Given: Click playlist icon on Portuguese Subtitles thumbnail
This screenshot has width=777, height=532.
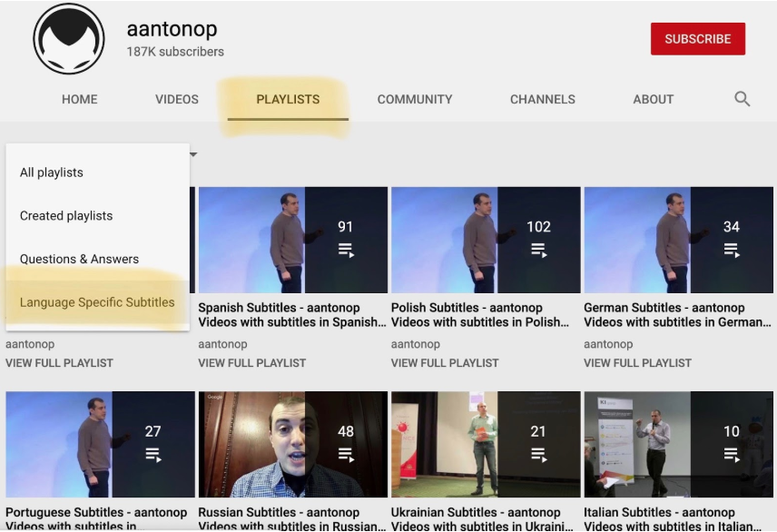Looking at the screenshot, I should [153, 455].
